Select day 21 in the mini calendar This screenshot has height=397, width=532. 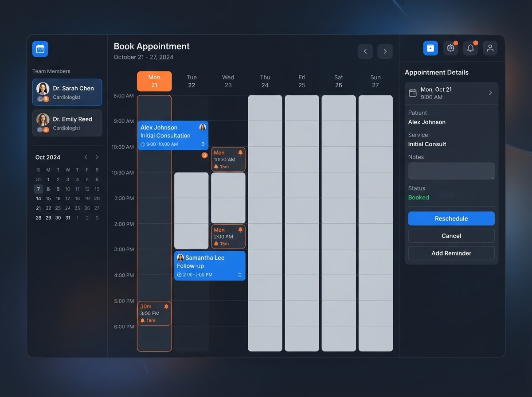pos(39,208)
